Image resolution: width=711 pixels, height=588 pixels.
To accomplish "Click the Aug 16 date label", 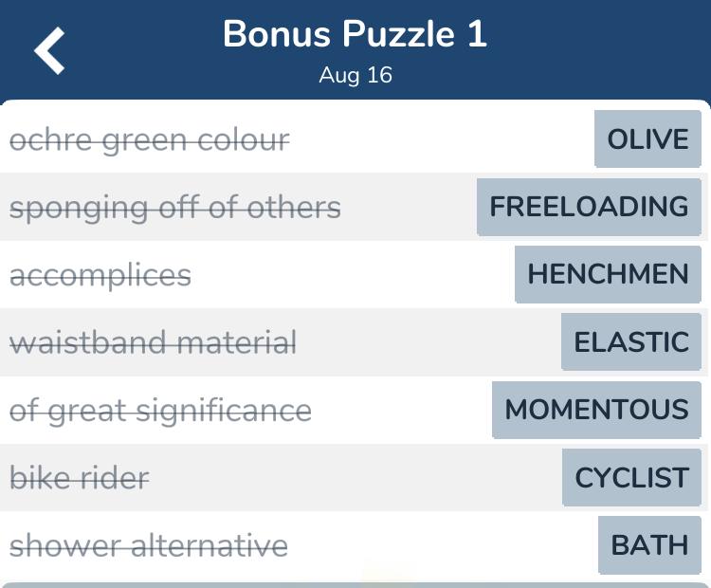I will [355, 75].
